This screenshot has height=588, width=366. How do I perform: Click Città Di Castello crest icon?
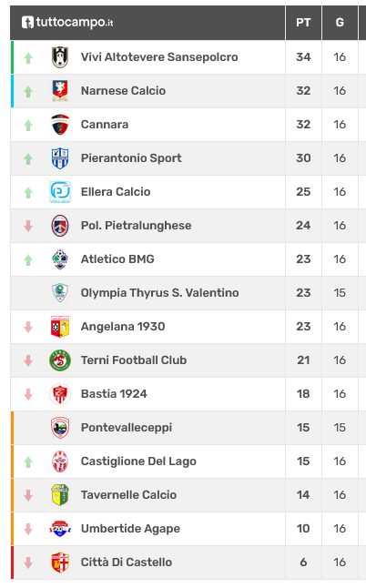(x=60, y=563)
